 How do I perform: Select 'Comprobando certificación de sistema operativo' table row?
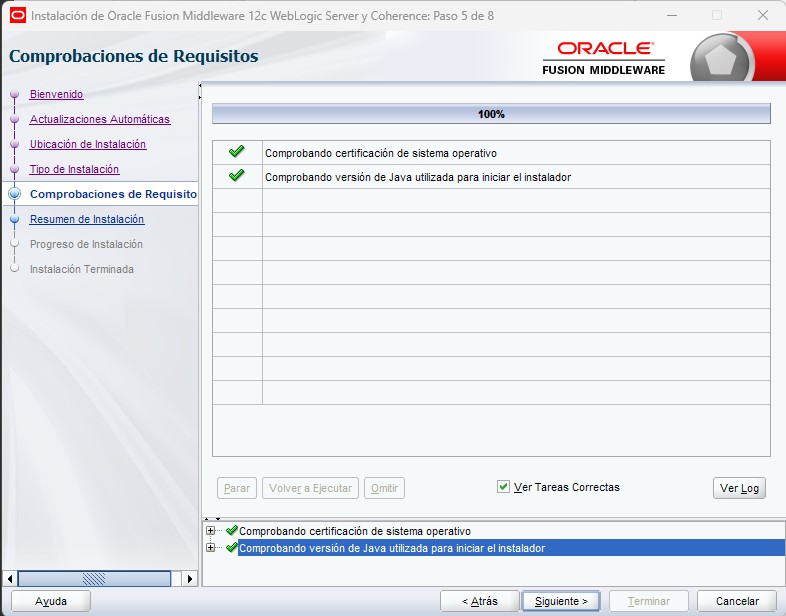[x=491, y=152]
